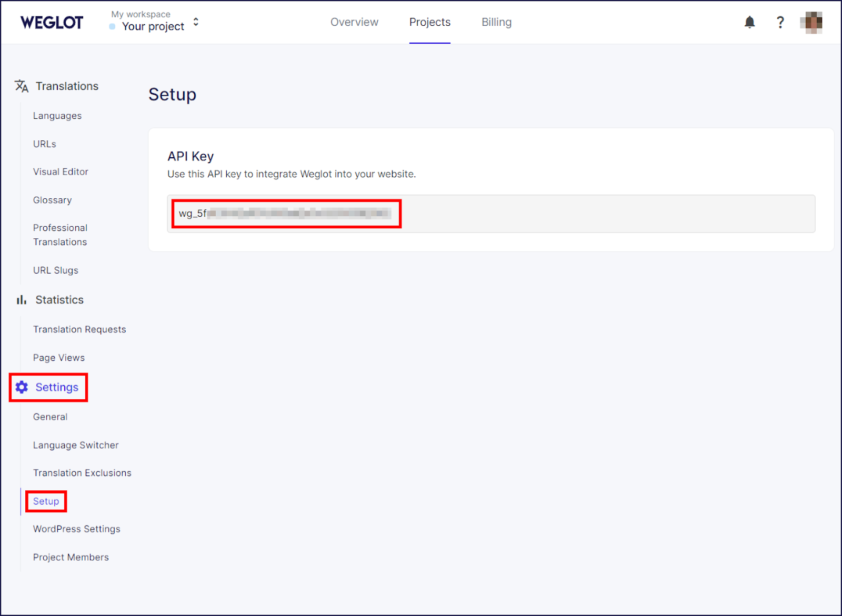This screenshot has width=842, height=616.
Task: Open the Visual Editor section
Action: (x=61, y=171)
